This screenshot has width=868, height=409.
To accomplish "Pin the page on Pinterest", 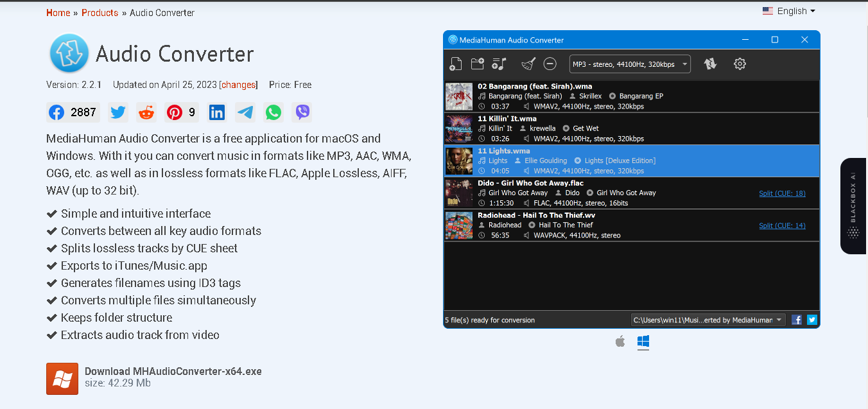I will coord(175,112).
